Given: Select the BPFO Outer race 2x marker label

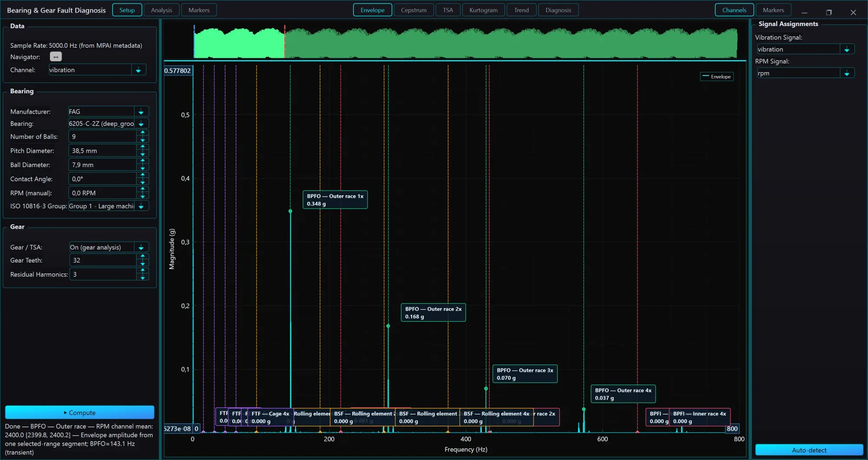Looking at the screenshot, I should coord(433,312).
